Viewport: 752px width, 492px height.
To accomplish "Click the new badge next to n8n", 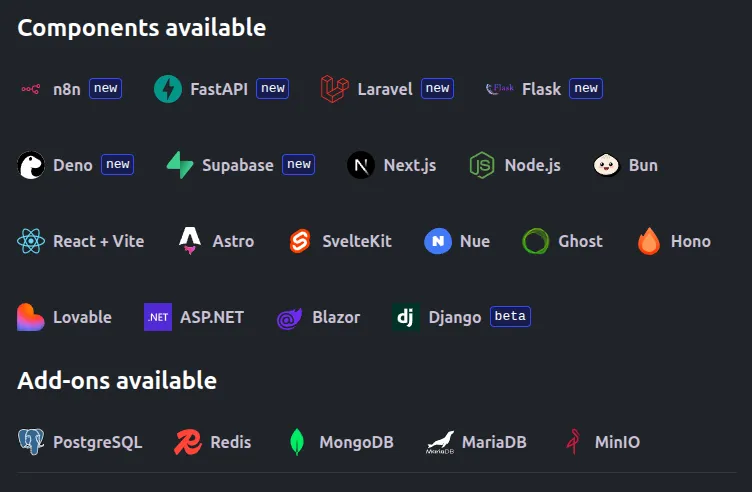I will tap(106, 88).
